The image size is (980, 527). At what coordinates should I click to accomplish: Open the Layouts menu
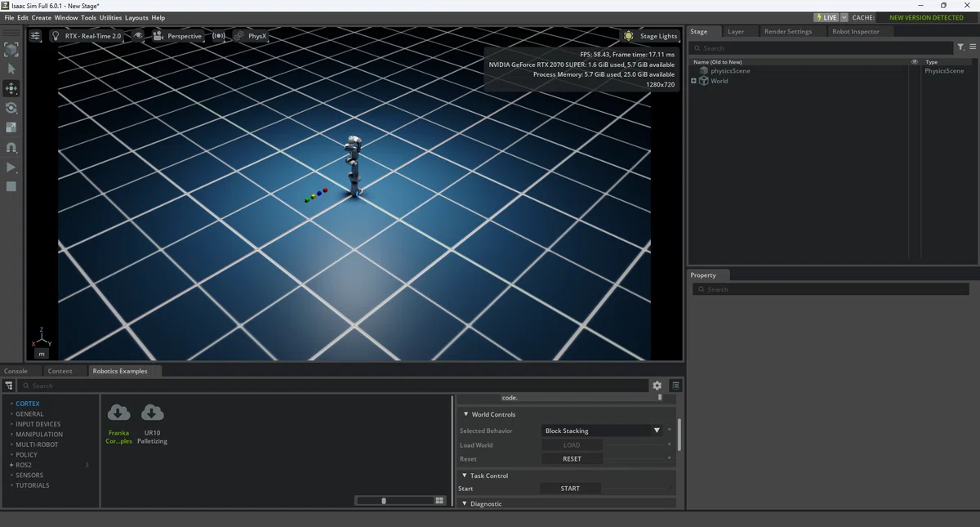tap(136, 18)
